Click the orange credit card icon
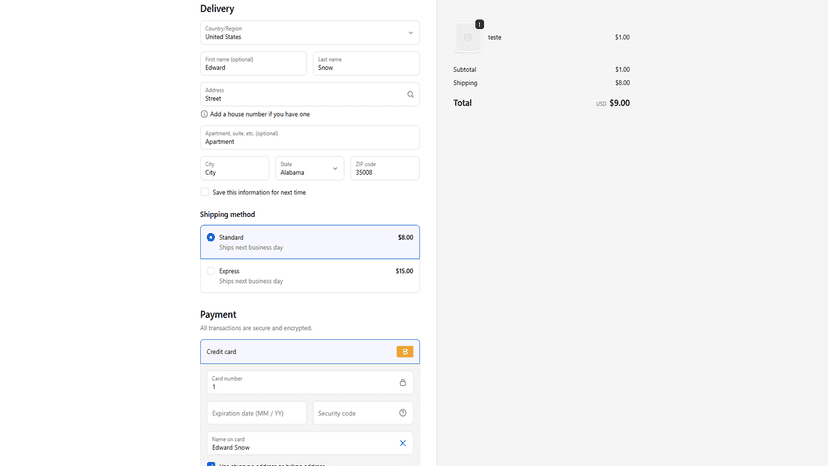828x466 pixels. point(405,352)
